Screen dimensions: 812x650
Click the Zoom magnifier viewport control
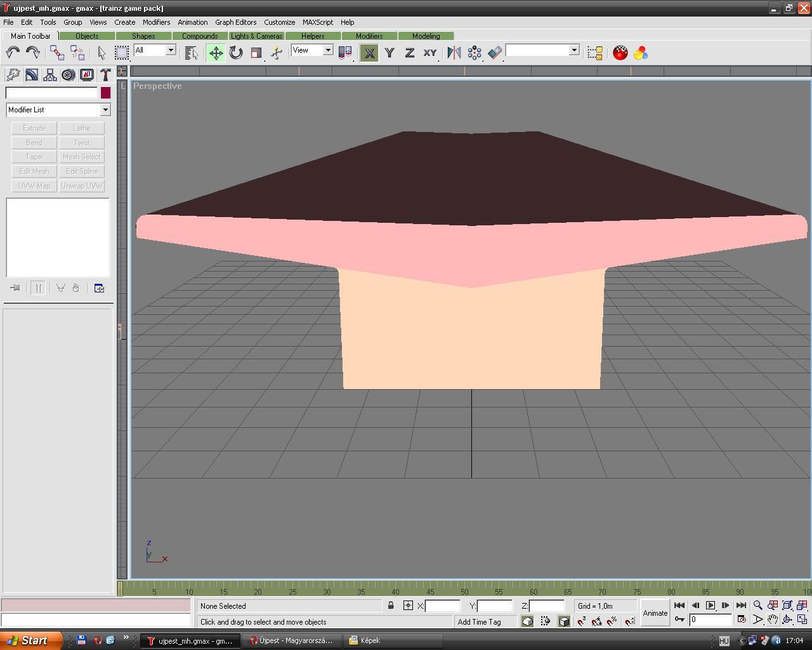click(757, 606)
